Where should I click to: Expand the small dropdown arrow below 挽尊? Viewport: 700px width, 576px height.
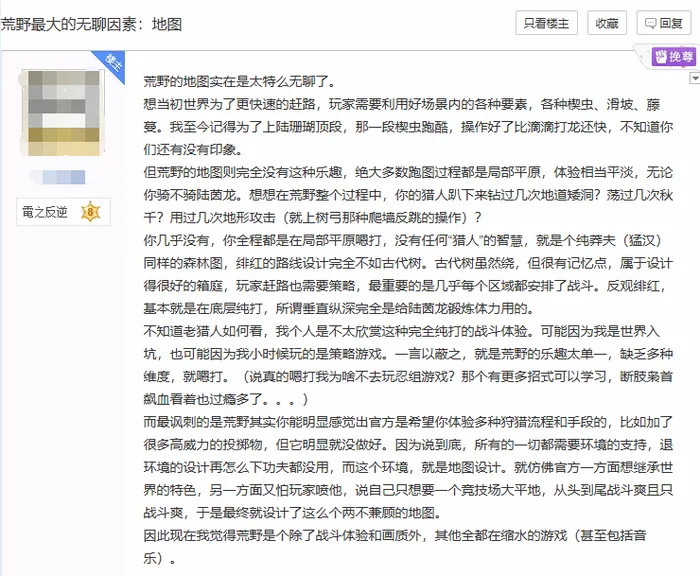pyautogui.click(x=695, y=78)
